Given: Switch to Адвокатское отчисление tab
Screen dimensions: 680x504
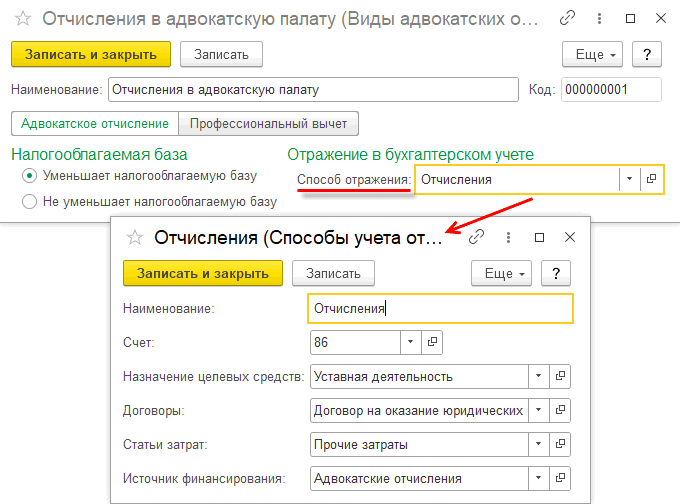Looking at the screenshot, I should pyautogui.click(x=95, y=123).
